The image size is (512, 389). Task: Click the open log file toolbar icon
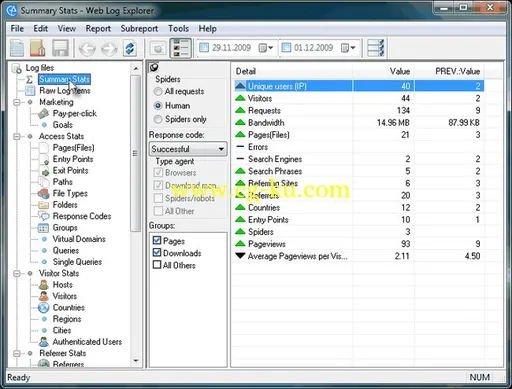[x=38, y=48]
